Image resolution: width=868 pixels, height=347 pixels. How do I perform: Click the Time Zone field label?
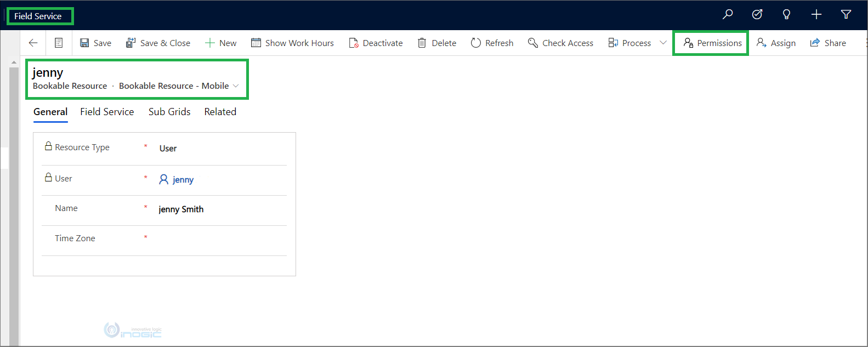(75, 238)
